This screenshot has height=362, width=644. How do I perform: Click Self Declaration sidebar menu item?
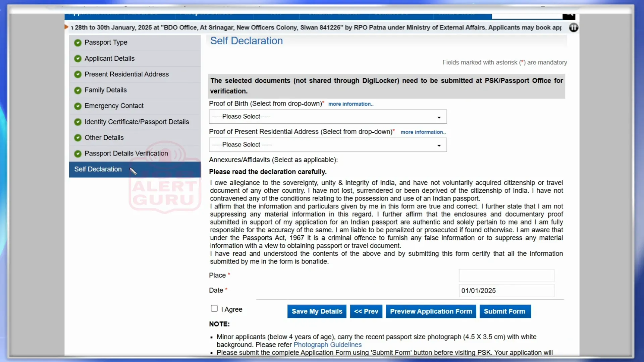click(98, 169)
